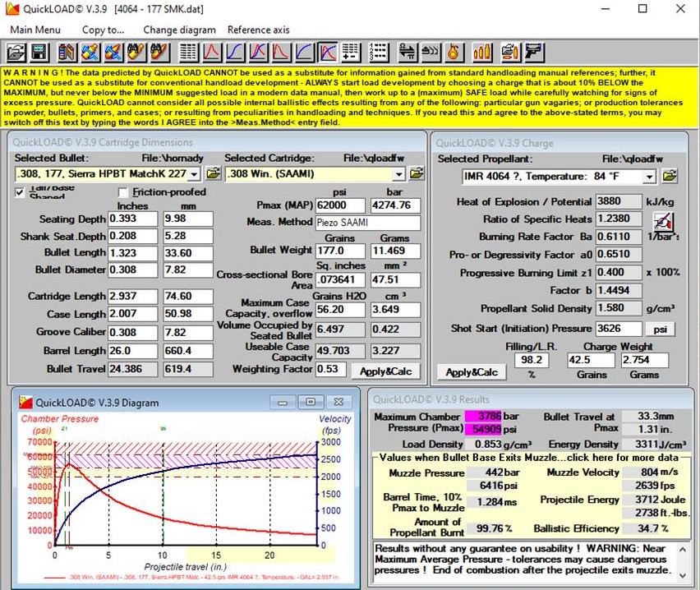Click the magenta Maximum Chamber Pressure psi value
This screenshot has width=700, height=590.
pyautogui.click(x=483, y=429)
